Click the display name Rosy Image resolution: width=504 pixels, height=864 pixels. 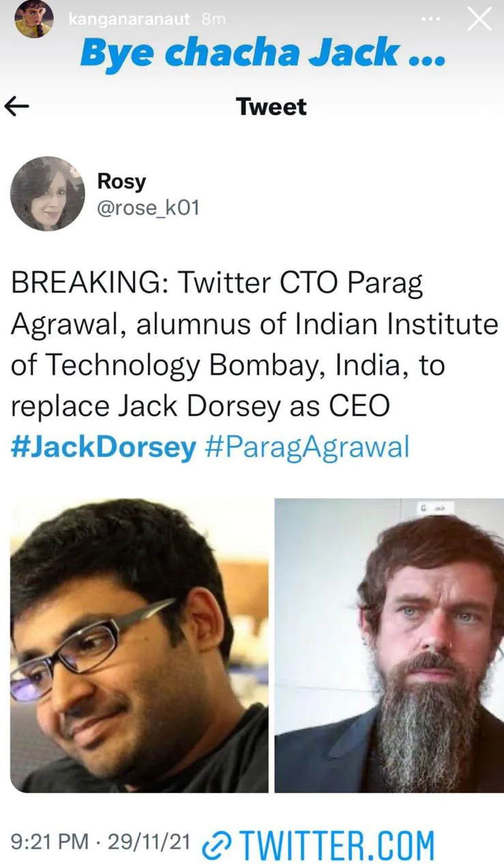(122, 181)
